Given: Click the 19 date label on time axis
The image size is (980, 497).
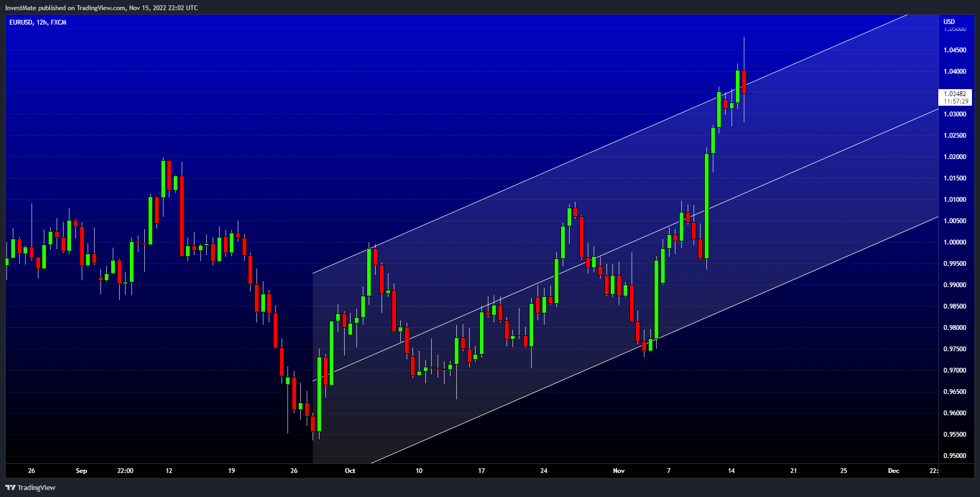Looking at the screenshot, I should (x=231, y=471).
